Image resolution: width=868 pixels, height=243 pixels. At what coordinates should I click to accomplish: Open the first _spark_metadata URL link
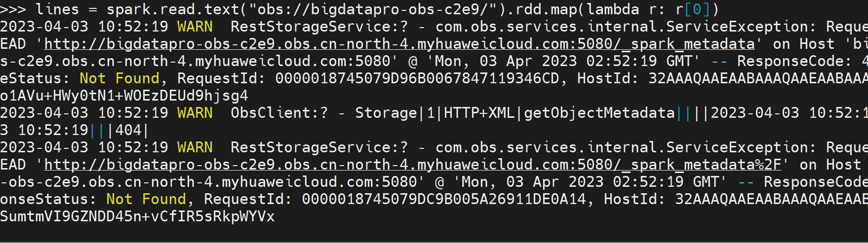coord(399,44)
